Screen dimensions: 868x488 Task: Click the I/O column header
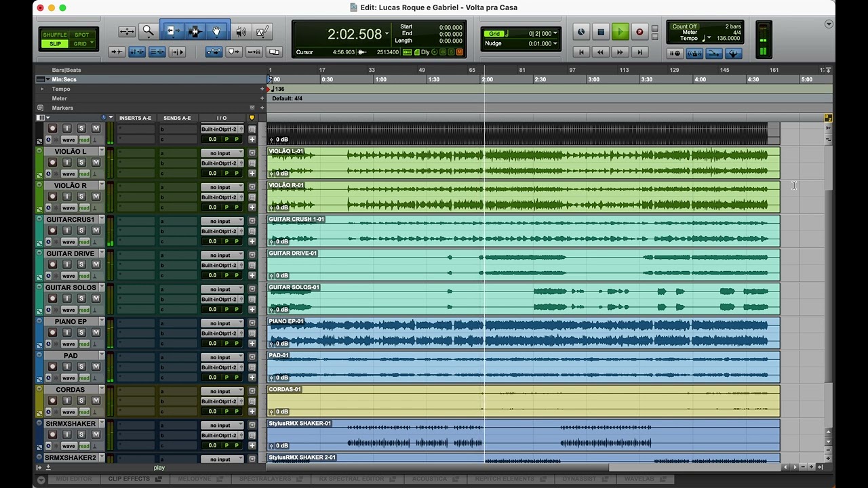tap(222, 118)
